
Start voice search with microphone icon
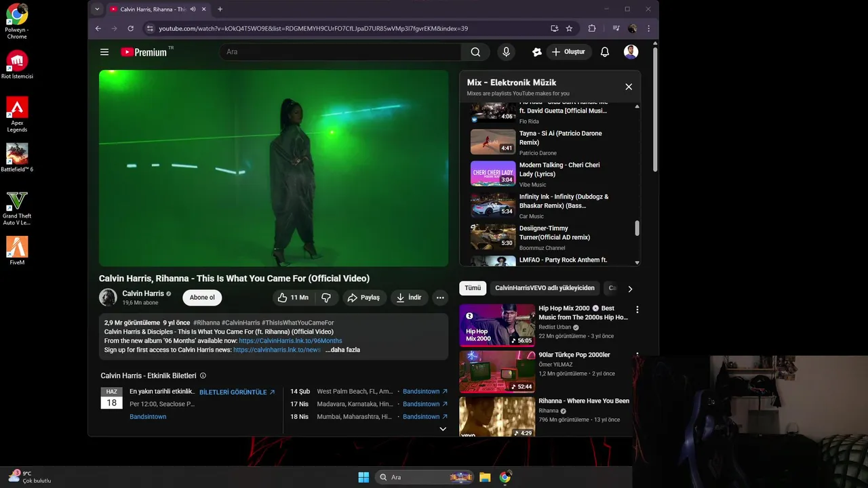click(x=506, y=52)
